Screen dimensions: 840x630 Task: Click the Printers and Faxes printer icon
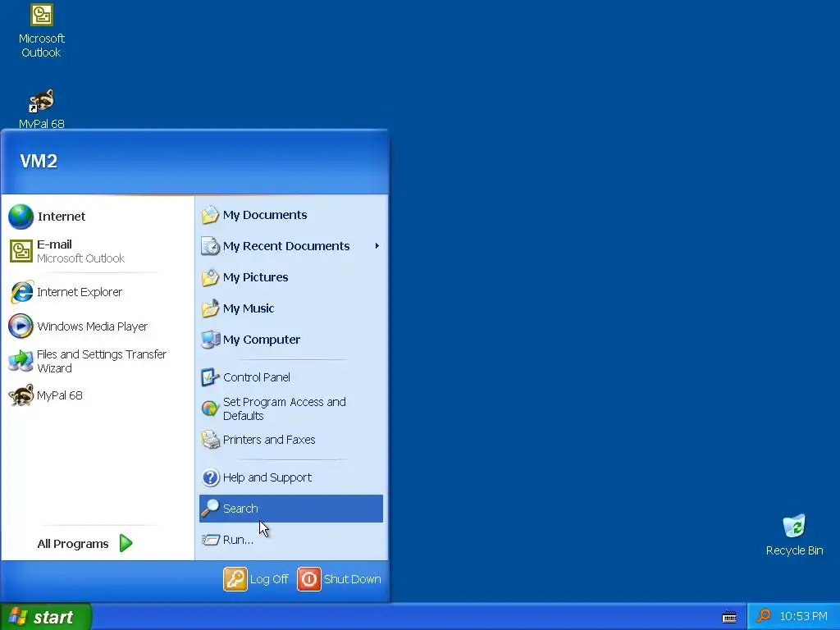coord(210,440)
